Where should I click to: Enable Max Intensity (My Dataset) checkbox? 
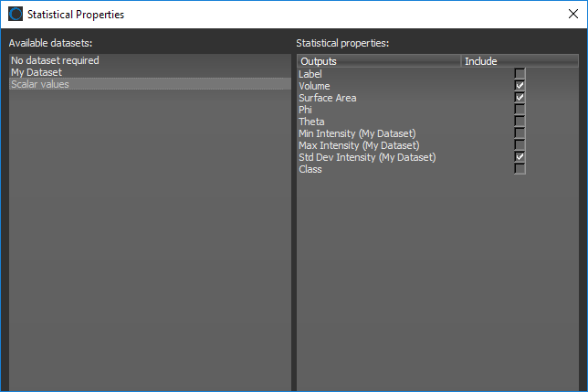520,145
